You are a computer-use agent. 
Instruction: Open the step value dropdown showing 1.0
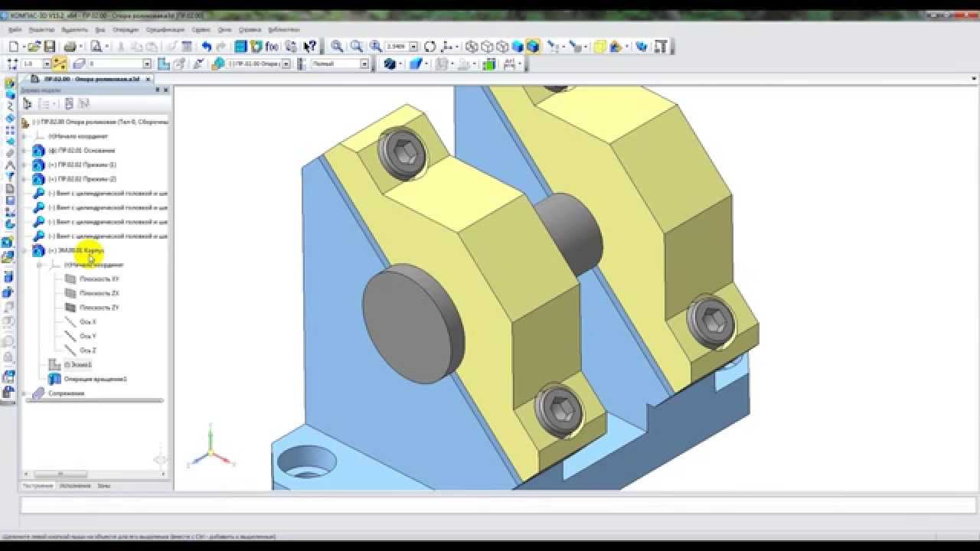47,64
